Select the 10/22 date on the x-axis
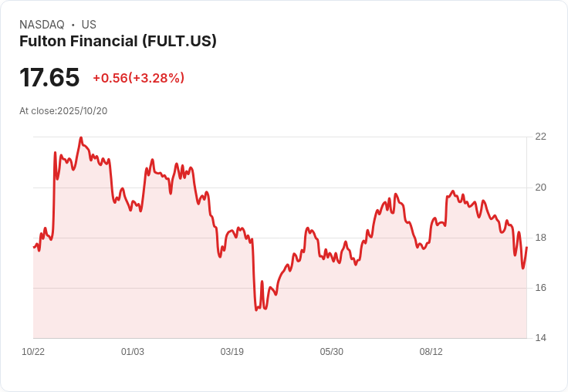The width and height of the screenshot is (568, 392). [33, 352]
